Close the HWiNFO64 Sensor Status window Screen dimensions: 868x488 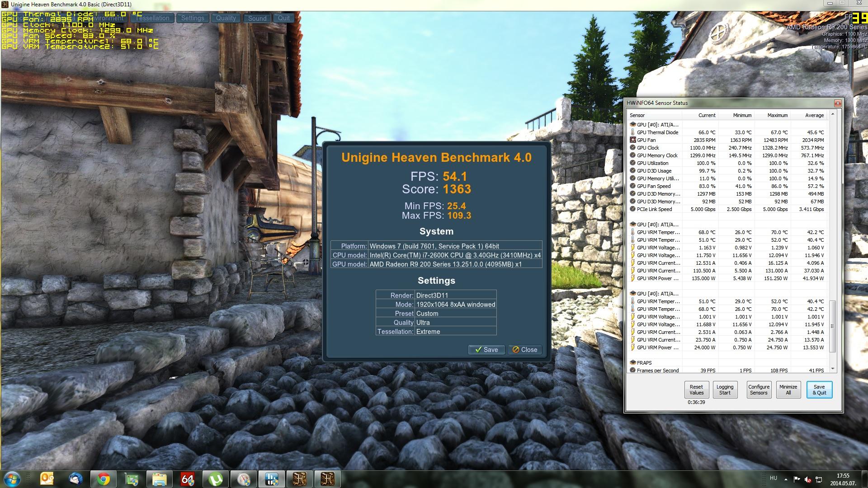pyautogui.click(x=838, y=103)
